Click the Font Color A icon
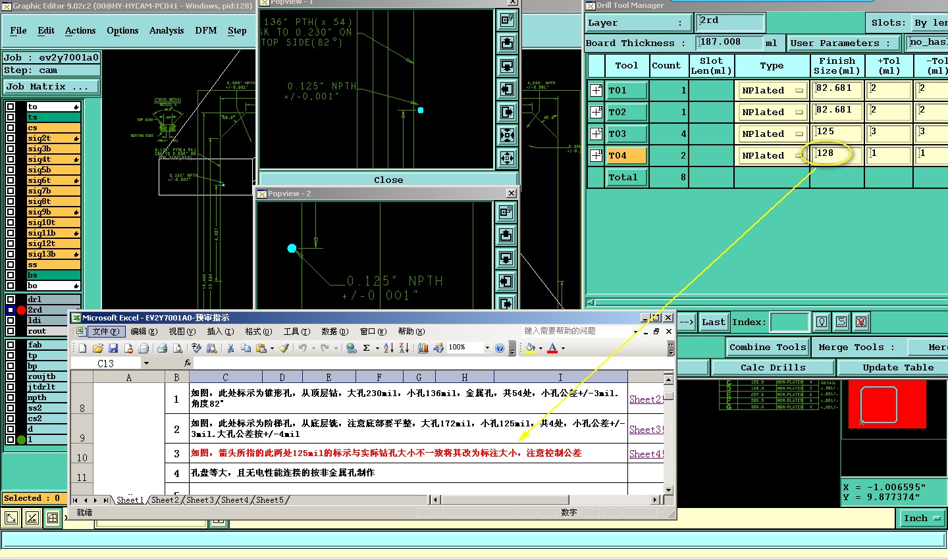 coord(552,348)
